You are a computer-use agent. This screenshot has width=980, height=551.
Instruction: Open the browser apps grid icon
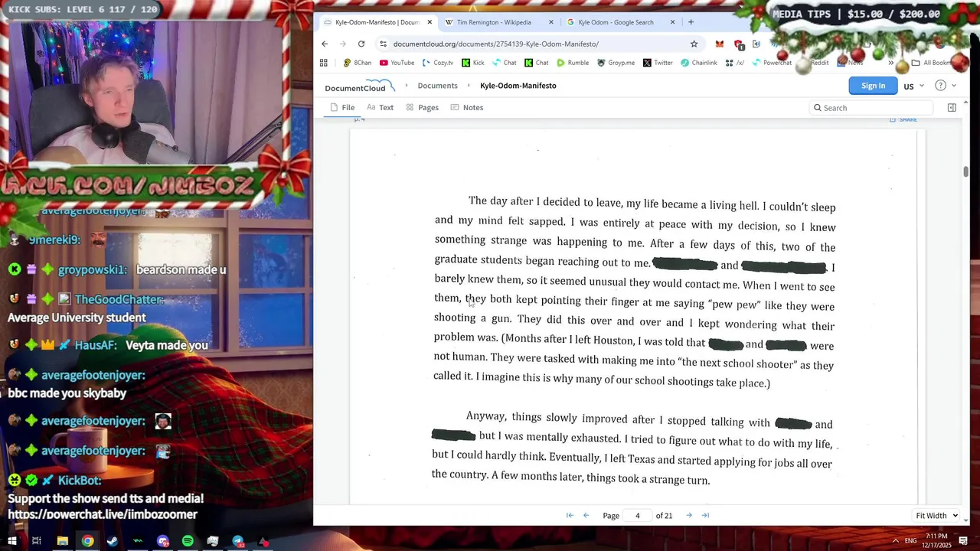[324, 63]
